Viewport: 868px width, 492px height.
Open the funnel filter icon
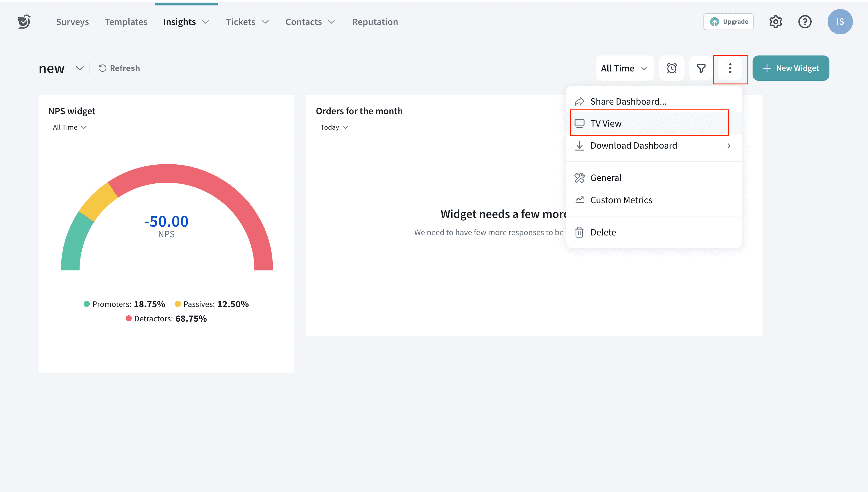click(x=701, y=68)
